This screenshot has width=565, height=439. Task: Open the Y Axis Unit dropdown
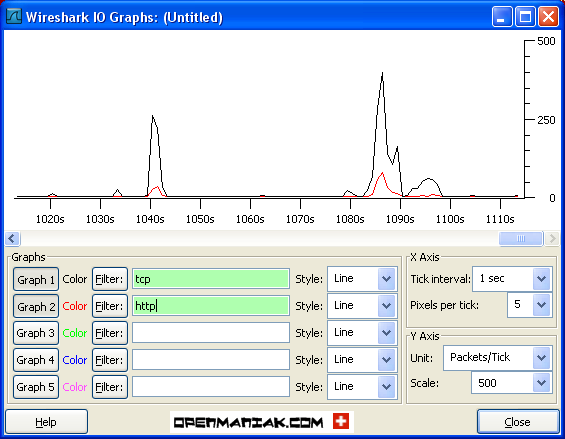[497, 358]
